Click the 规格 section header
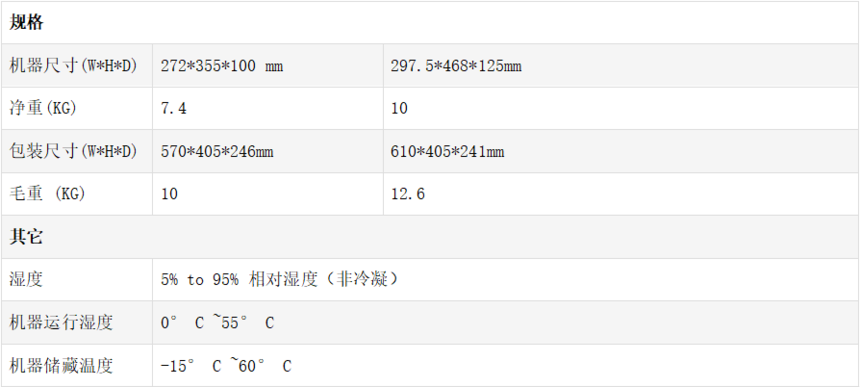 [x=26, y=22]
